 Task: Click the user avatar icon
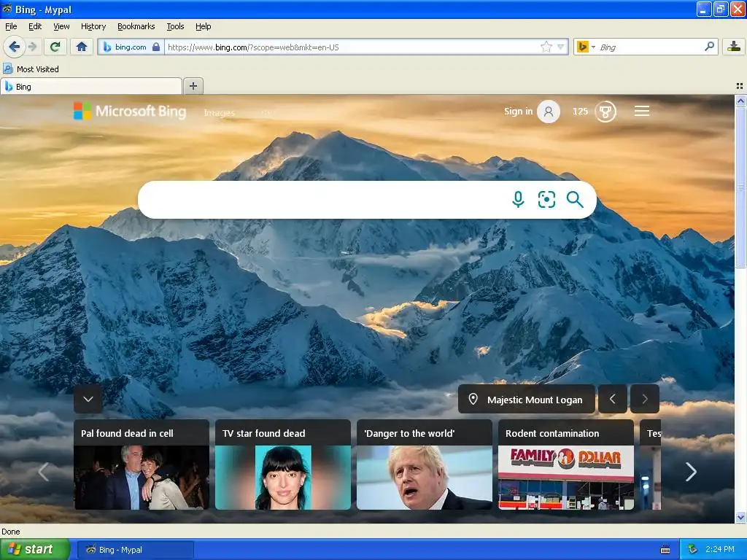pos(549,112)
